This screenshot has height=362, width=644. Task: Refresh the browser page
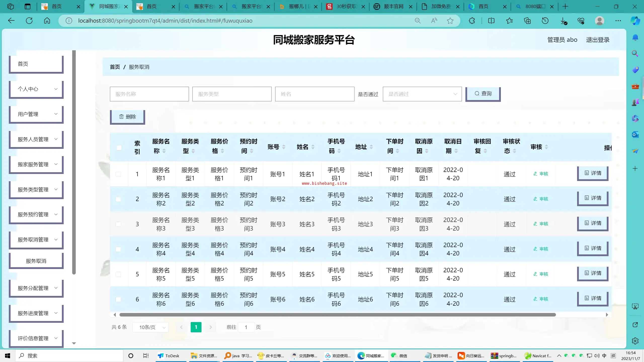(x=29, y=21)
